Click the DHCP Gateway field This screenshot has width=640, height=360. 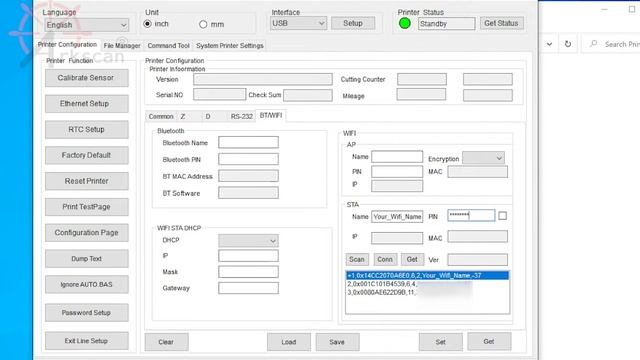tap(248, 288)
